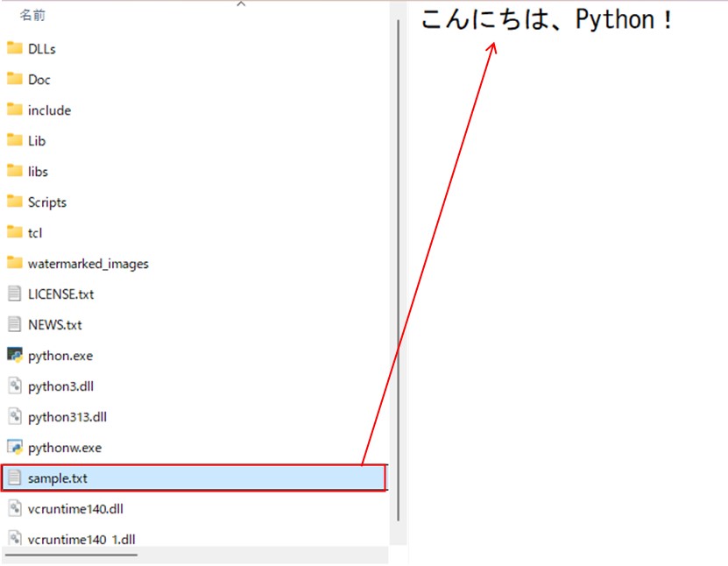Screen dimensions: 728x566
Task: Click the vertical scrollbar beside the file list
Action: click(x=399, y=263)
